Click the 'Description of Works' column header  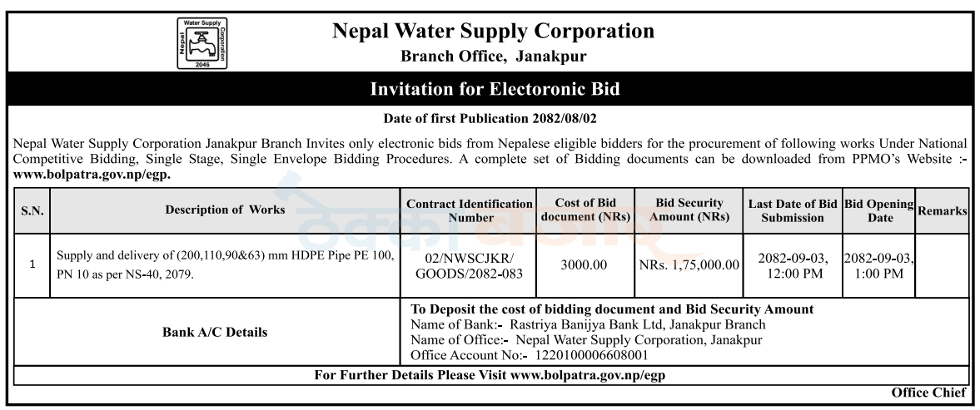pos(225,210)
